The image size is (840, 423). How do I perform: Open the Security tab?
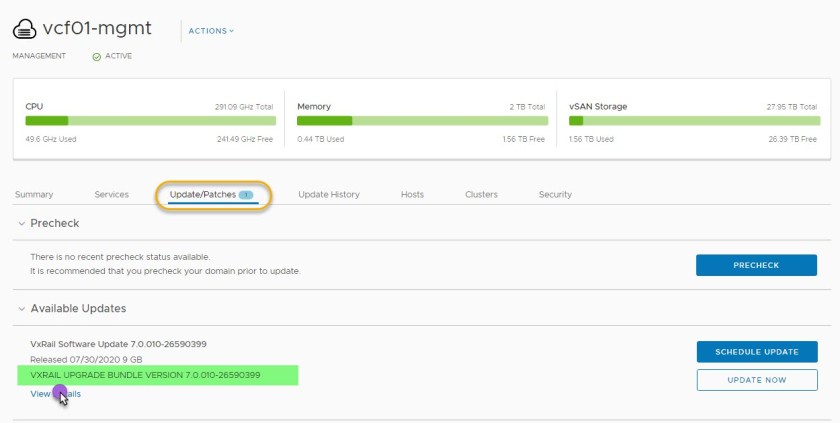pos(555,194)
